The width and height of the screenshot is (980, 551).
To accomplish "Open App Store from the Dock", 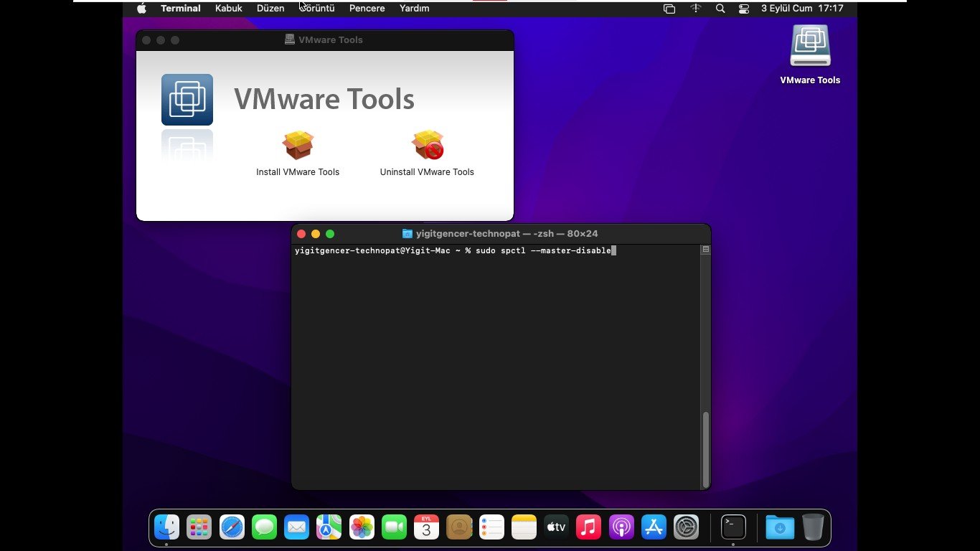I will click(654, 527).
